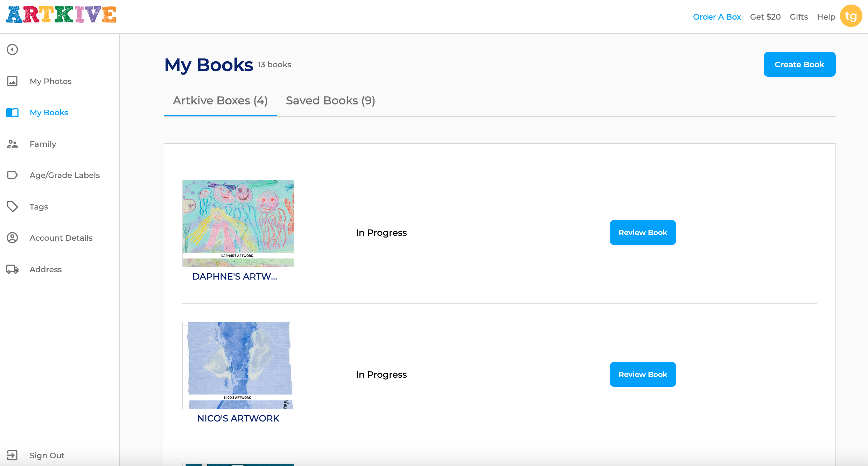Viewport: 868px width, 466px height.
Task: Click the ARTKIVE logo
Action: (60, 15)
